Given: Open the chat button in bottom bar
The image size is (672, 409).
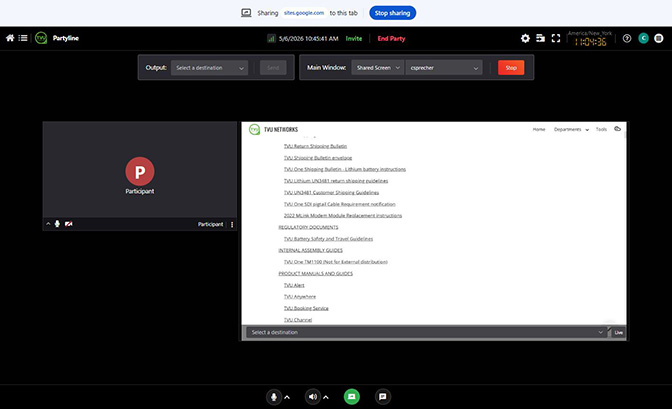Looking at the screenshot, I should 383,397.
